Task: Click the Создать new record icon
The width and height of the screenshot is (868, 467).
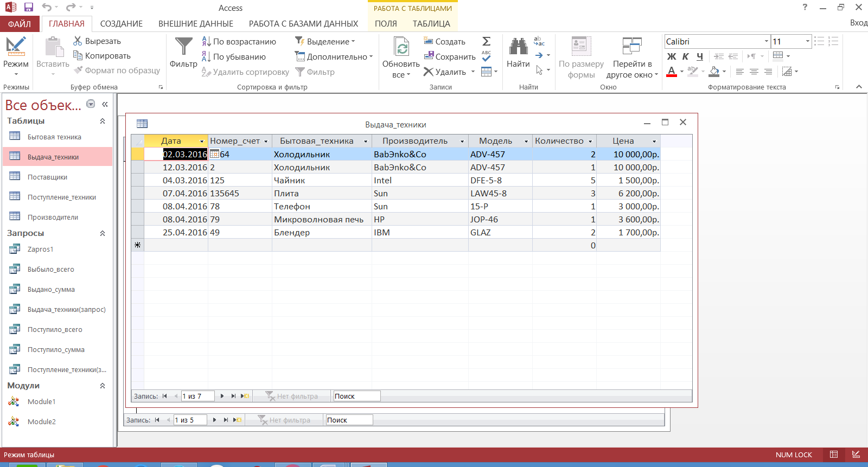Action: click(429, 41)
